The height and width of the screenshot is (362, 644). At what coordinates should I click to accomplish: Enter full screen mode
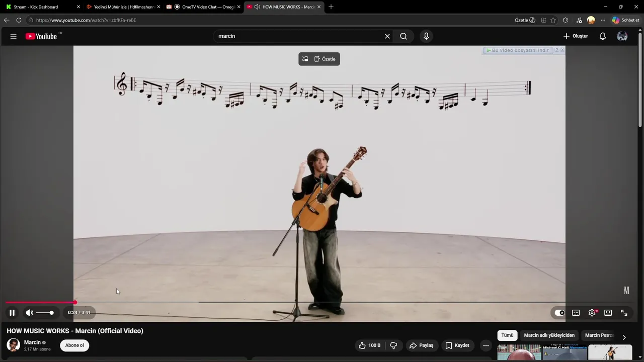coord(624,313)
